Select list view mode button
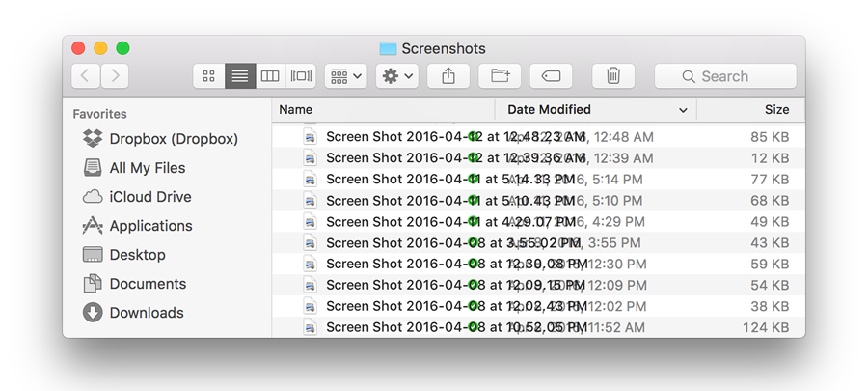Image resolution: width=868 pixels, height=391 pixels. (240, 76)
